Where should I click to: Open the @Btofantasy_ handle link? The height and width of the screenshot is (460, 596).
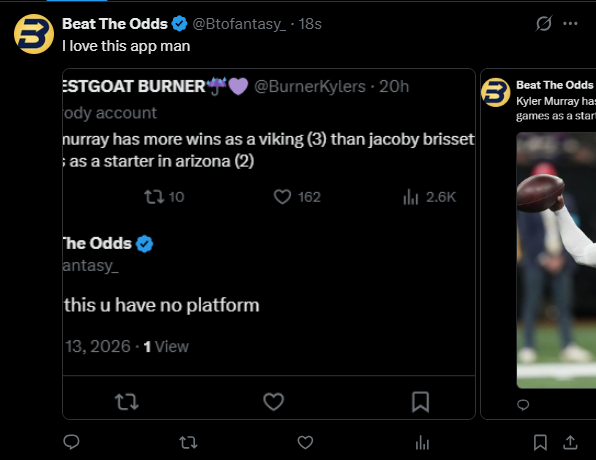coord(239,24)
